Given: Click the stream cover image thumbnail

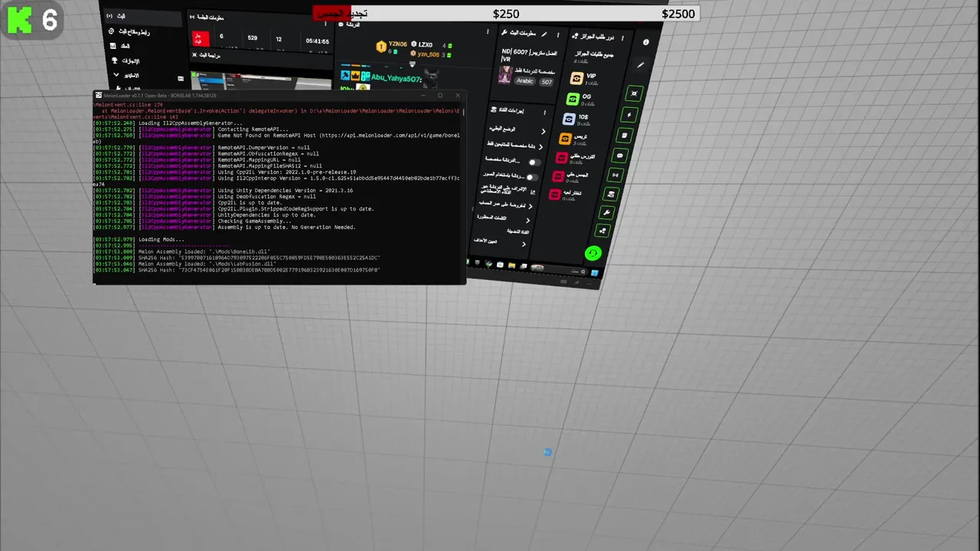Looking at the screenshot, I should click(505, 74).
